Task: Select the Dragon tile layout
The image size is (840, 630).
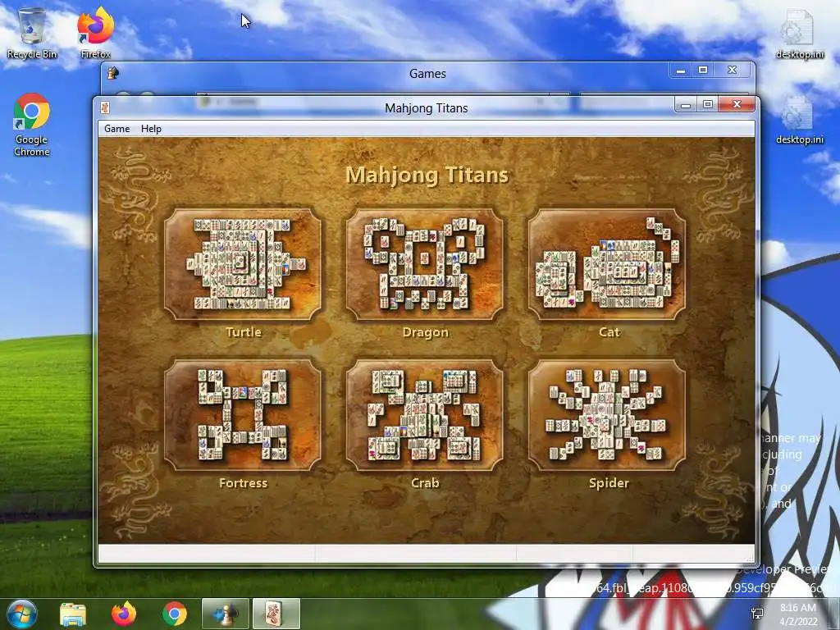Action: (x=425, y=264)
